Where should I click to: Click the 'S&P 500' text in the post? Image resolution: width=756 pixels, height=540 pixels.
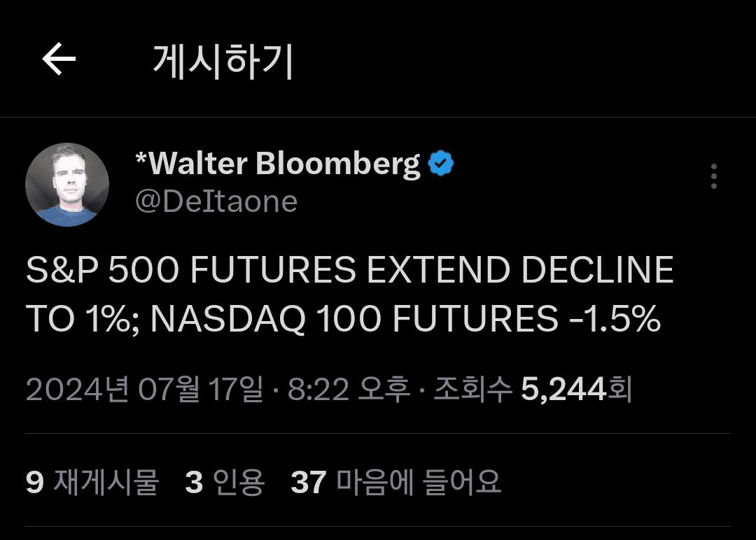tap(102, 270)
